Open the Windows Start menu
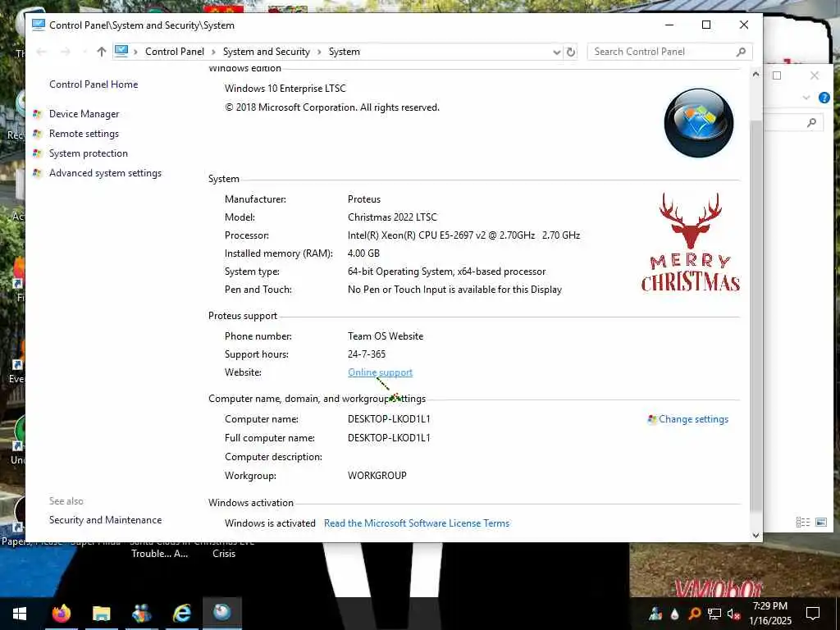The width and height of the screenshot is (840, 630). 20,614
